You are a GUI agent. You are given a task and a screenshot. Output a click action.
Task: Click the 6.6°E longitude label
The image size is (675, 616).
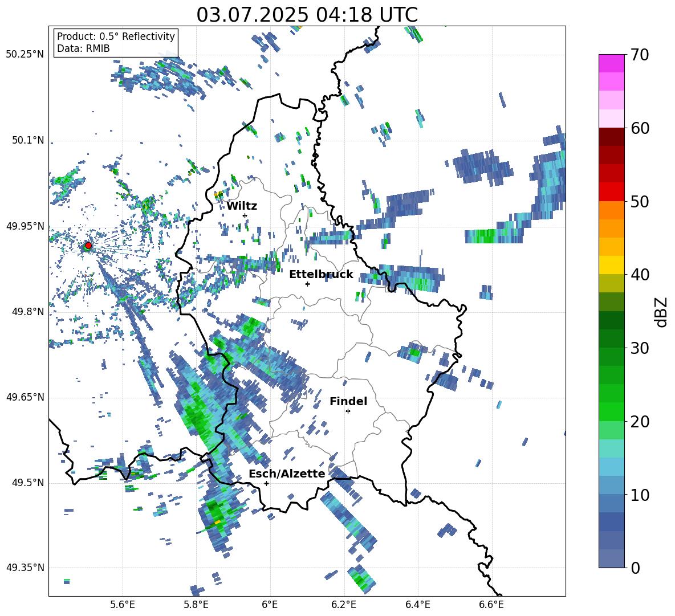(x=491, y=605)
